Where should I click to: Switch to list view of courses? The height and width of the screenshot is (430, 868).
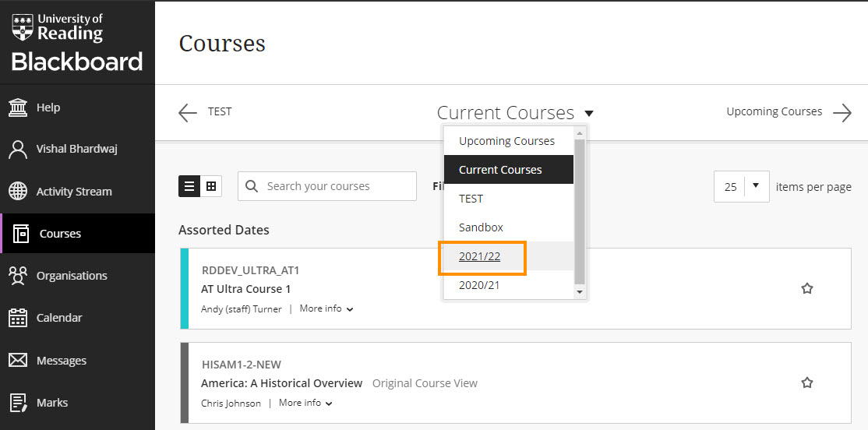[x=189, y=186]
